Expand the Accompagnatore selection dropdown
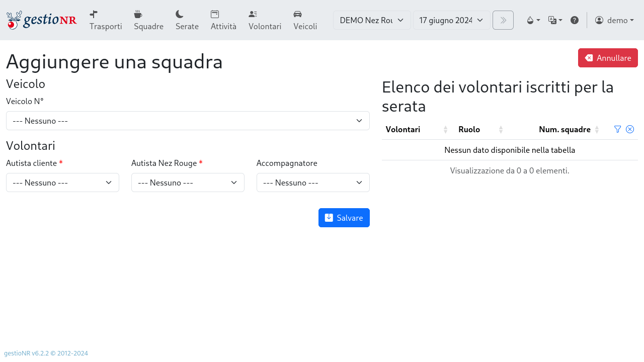 [x=313, y=183]
